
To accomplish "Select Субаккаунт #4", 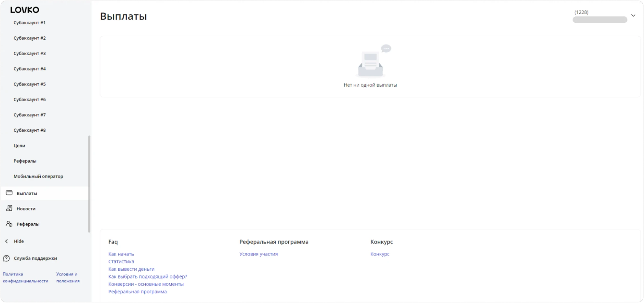I will 30,69.
